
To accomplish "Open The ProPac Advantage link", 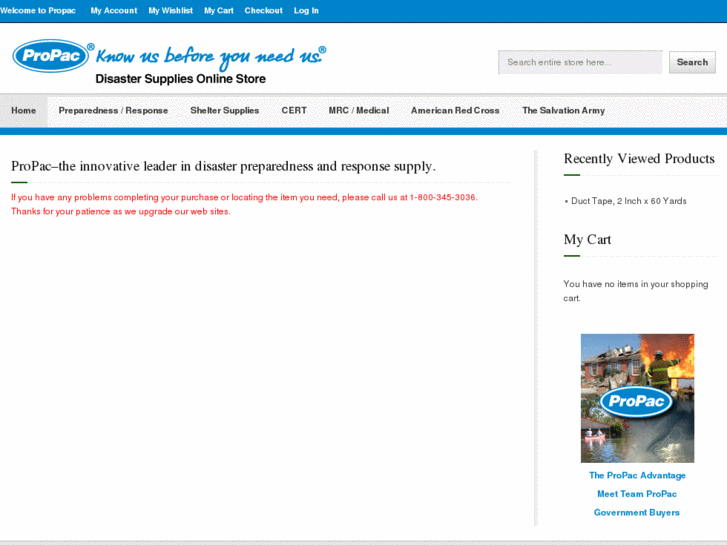I will pos(637,475).
